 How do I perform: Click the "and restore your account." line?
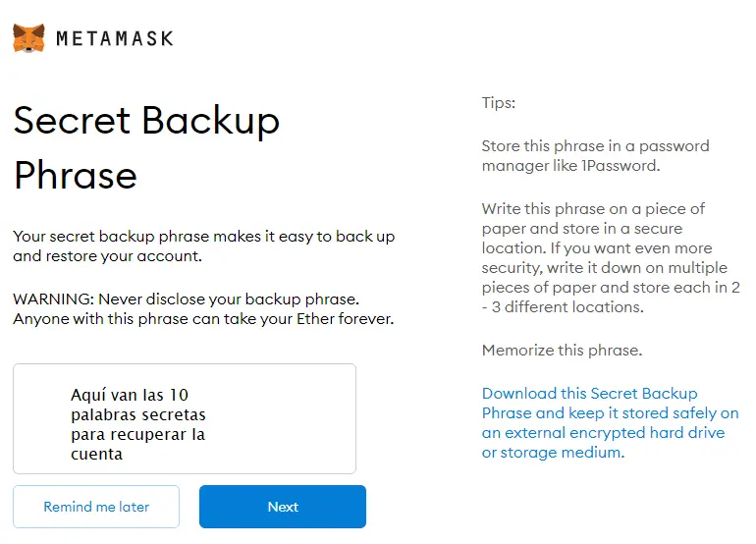[x=107, y=256]
